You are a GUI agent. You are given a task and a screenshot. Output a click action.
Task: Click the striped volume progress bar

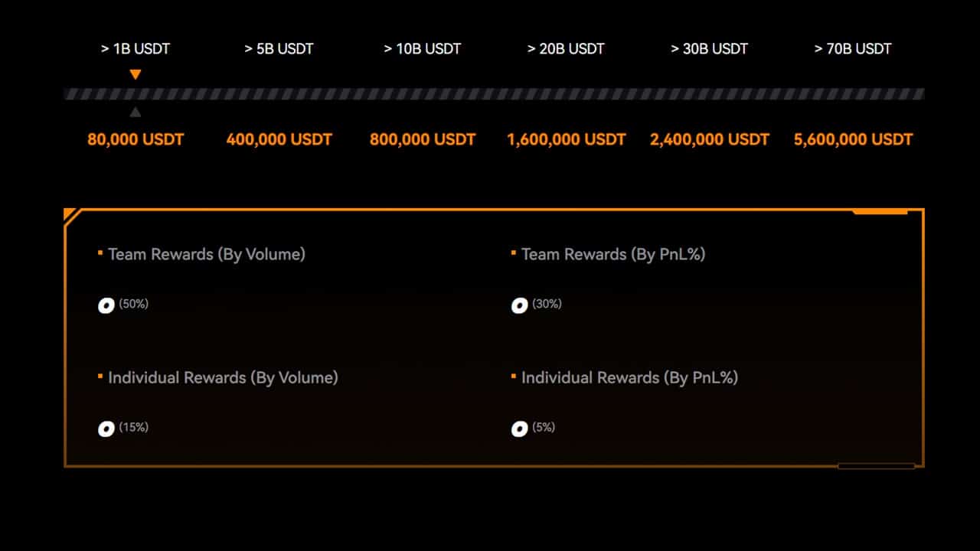494,94
